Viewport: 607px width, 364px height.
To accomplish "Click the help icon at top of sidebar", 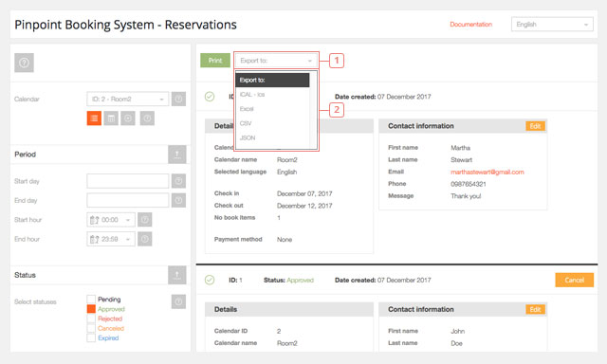I will (x=24, y=63).
